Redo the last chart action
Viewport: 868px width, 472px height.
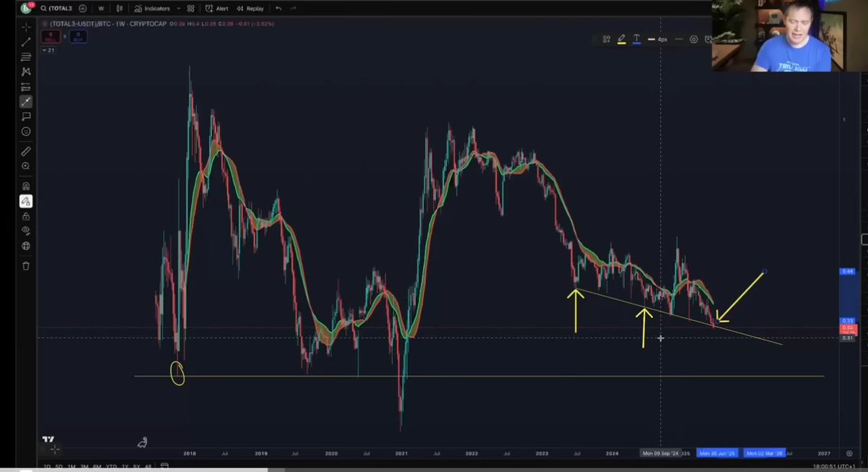(x=293, y=9)
